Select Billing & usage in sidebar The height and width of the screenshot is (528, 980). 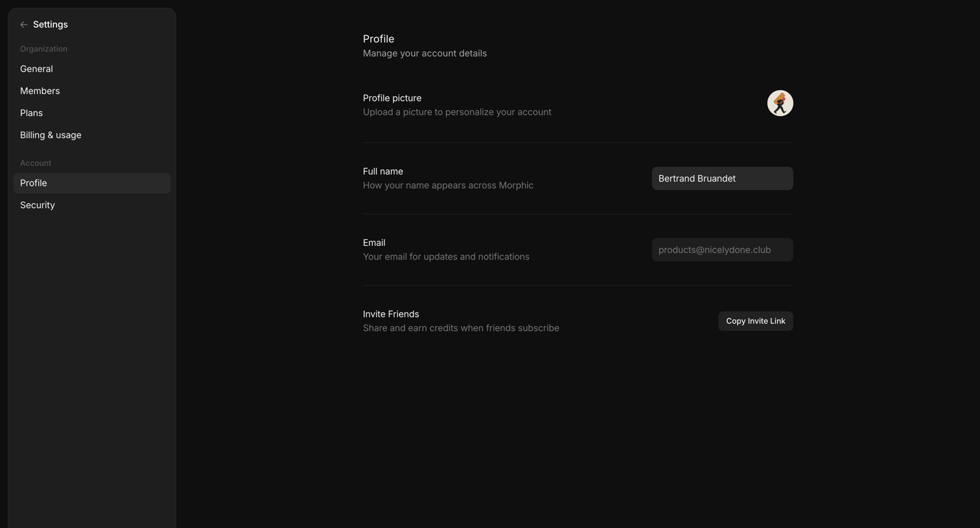[x=91, y=135]
